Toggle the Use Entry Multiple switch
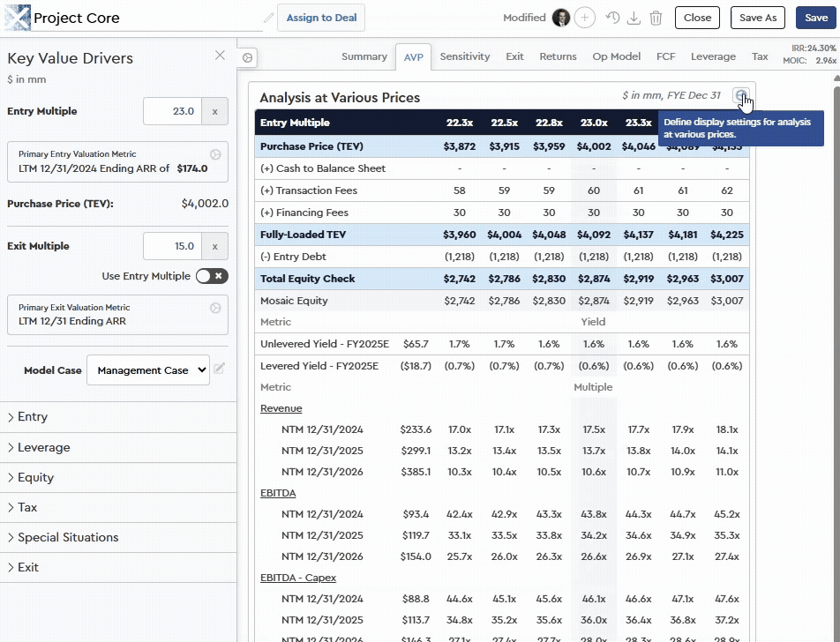Image resolution: width=840 pixels, height=642 pixels. (210, 275)
